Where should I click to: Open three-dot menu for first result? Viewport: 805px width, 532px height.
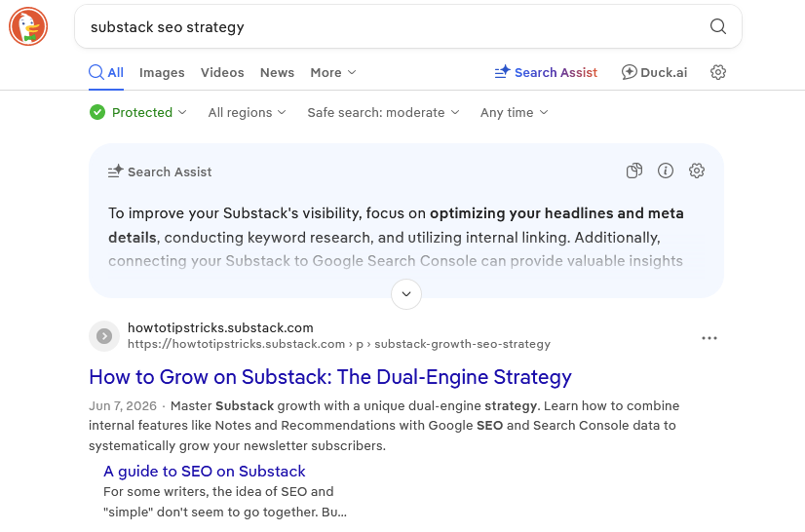pyautogui.click(x=709, y=338)
